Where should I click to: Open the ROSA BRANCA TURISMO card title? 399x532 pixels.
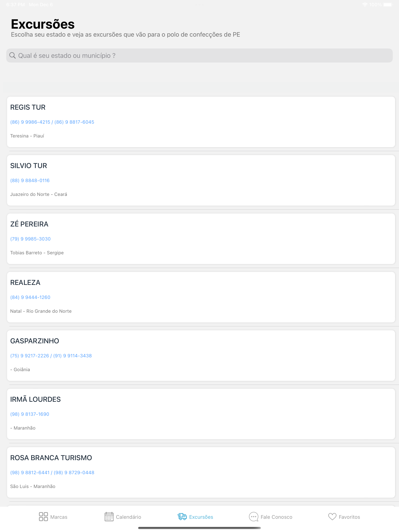51,458
